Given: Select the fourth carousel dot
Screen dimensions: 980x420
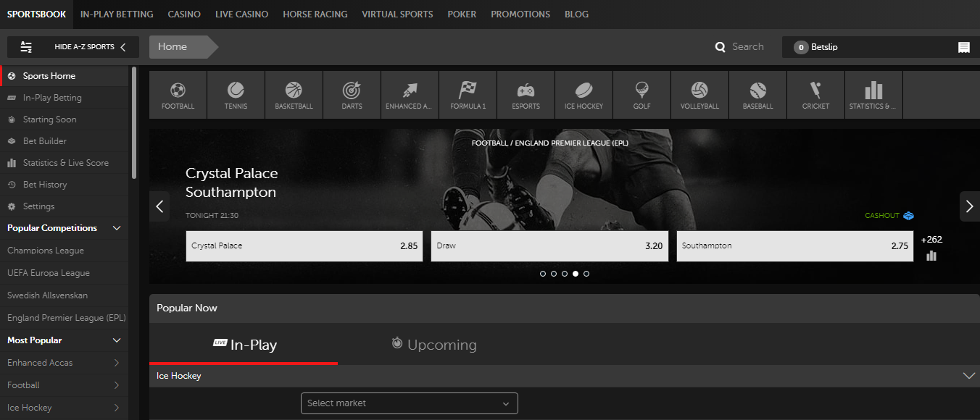Looking at the screenshot, I should pos(576,274).
